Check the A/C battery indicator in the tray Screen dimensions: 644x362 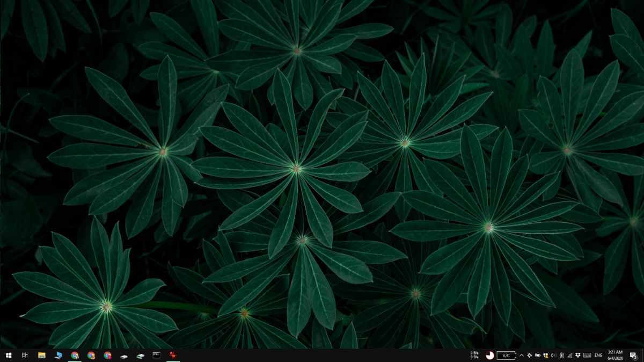[506, 355]
